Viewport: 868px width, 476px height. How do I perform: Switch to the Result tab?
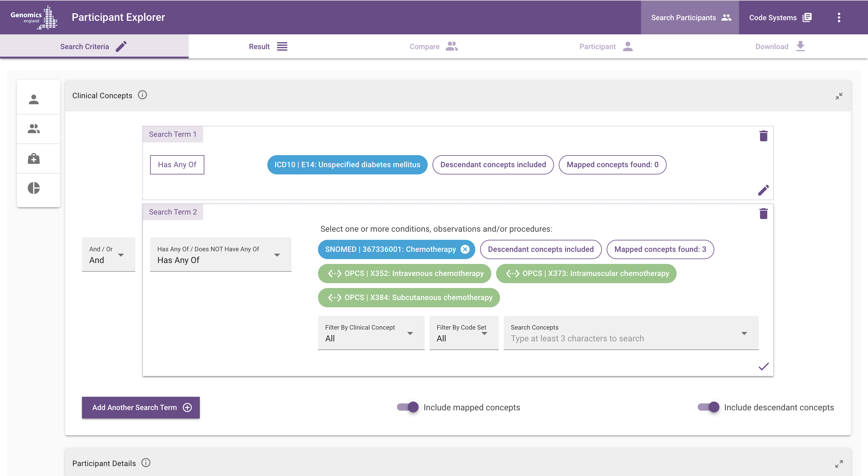pyautogui.click(x=268, y=46)
